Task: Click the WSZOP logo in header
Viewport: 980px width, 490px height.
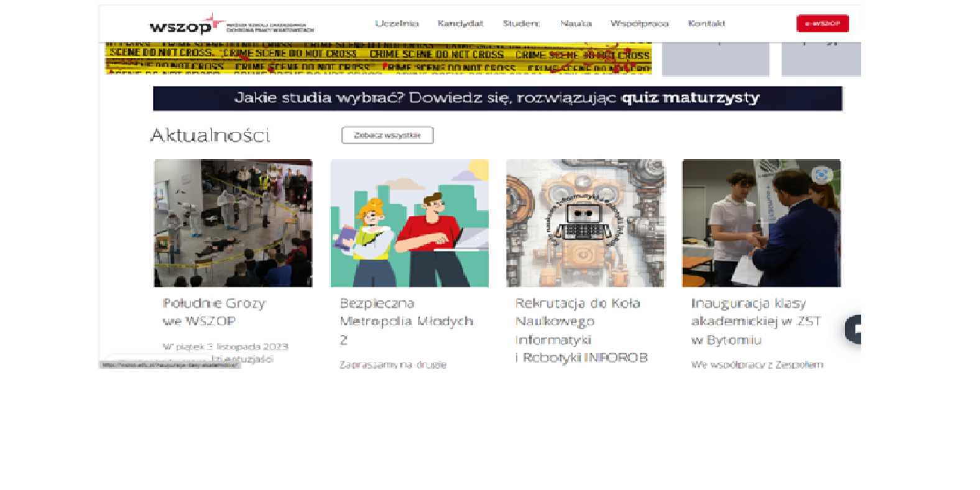Action: pos(231,24)
